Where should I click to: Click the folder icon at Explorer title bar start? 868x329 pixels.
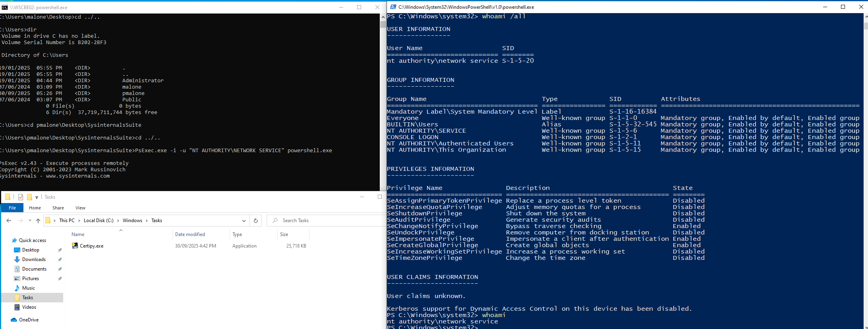pos(8,197)
